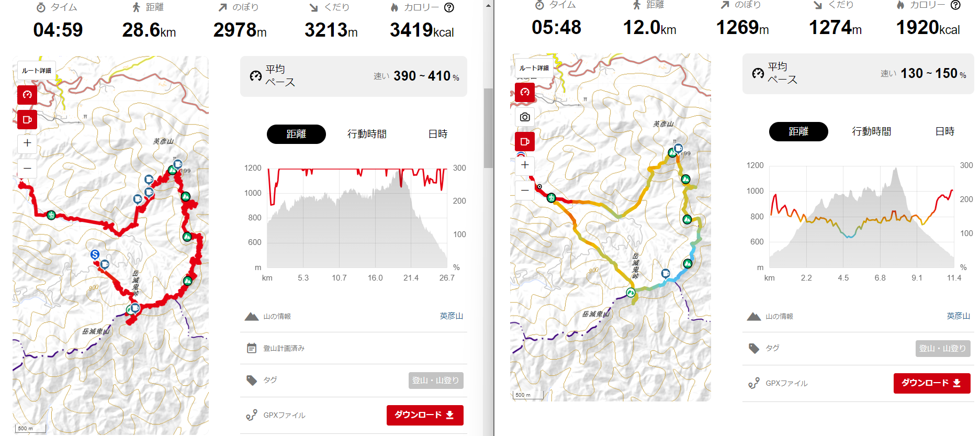Open ルート詳細 on the right map
This screenshot has width=980, height=436.
[x=534, y=68]
